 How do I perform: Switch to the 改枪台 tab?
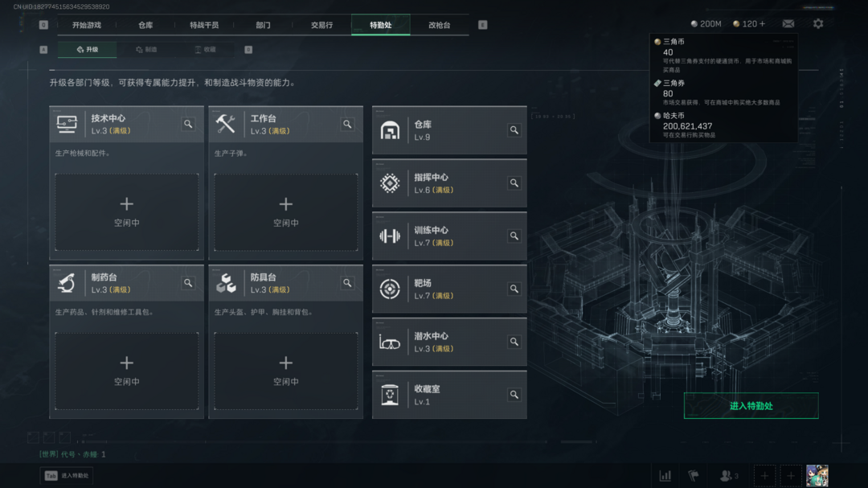click(x=440, y=25)
